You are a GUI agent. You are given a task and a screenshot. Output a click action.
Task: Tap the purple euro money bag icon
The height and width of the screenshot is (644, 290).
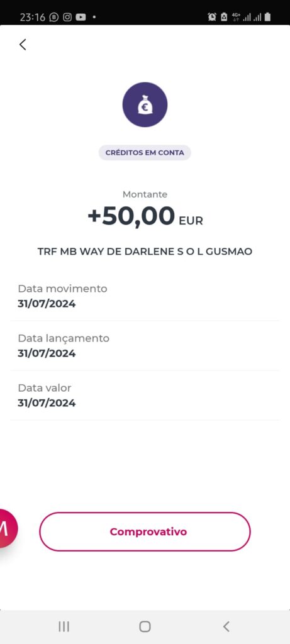tap(145, 105)
